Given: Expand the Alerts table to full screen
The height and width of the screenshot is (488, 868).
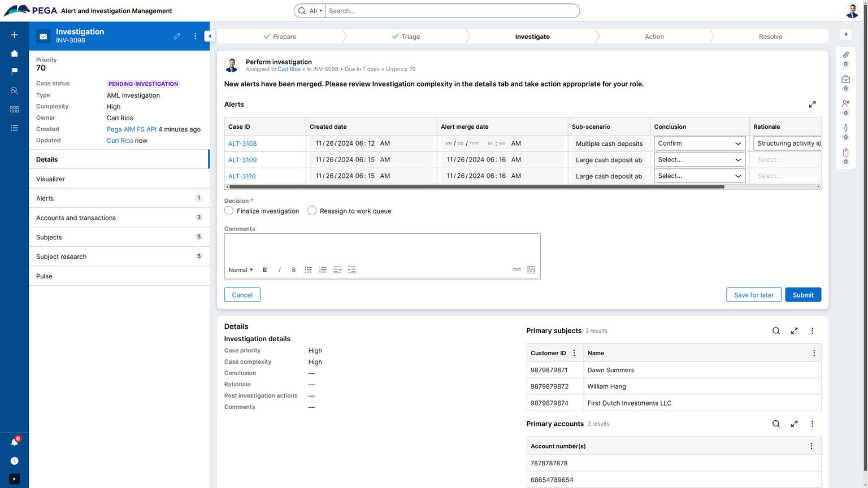Looking at the screenshot, I should (812, 104).
